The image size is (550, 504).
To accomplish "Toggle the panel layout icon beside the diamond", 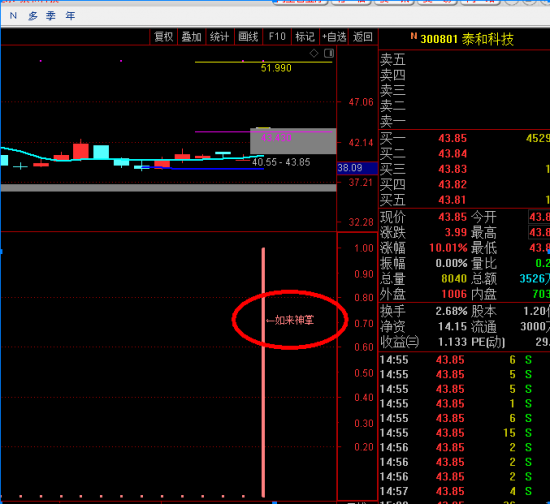I will tap(329, 53).
